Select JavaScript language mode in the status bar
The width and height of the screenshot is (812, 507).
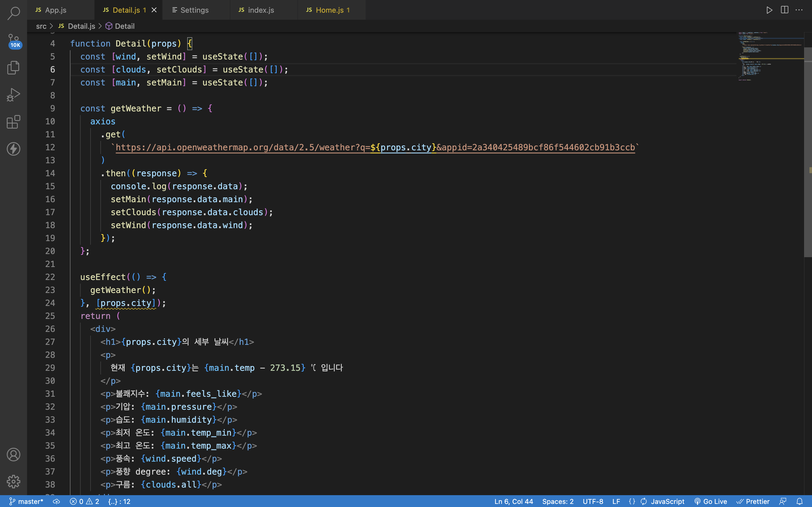click(667, 501)
